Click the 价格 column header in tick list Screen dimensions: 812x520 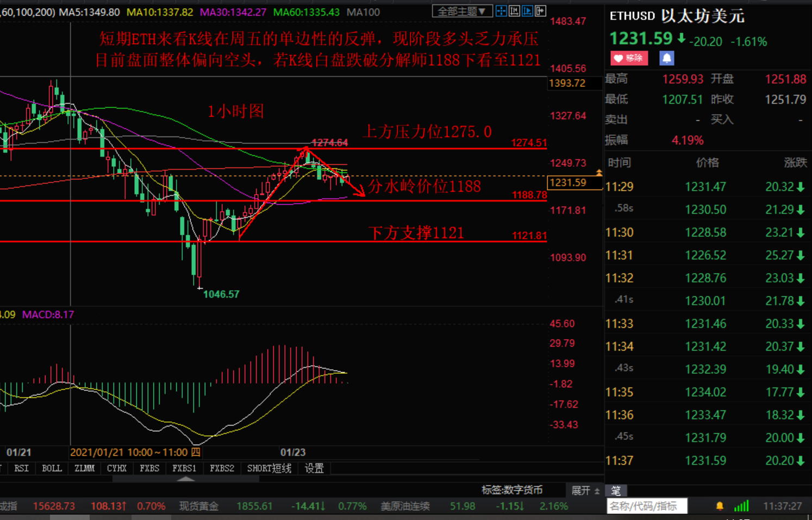click(708, 162)
